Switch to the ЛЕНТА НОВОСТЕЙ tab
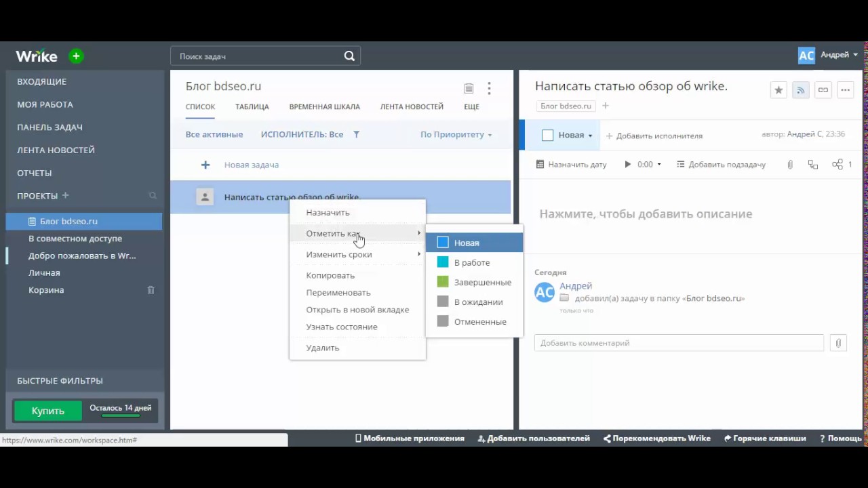Viewport: 868px width, 488px height. [412, 106]
